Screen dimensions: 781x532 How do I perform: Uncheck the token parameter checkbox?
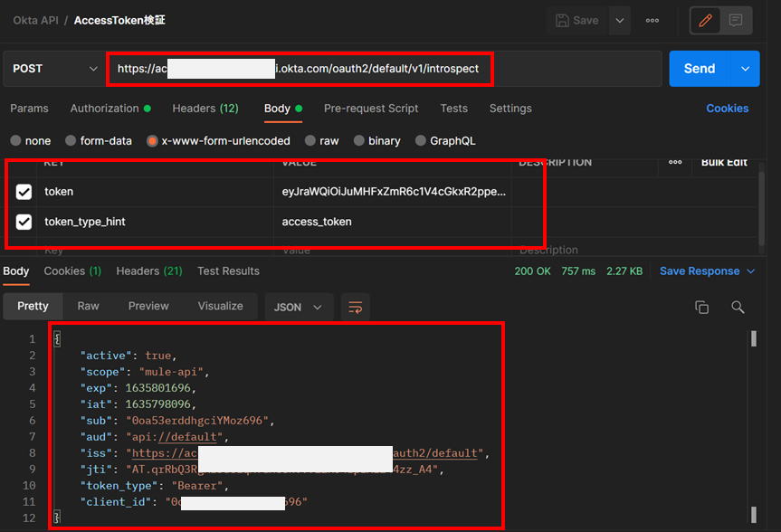24,192
